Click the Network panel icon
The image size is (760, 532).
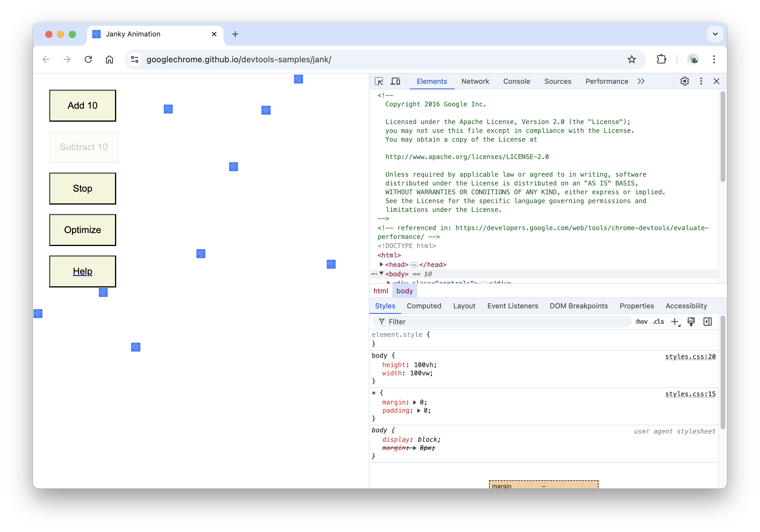click(475, 81)
